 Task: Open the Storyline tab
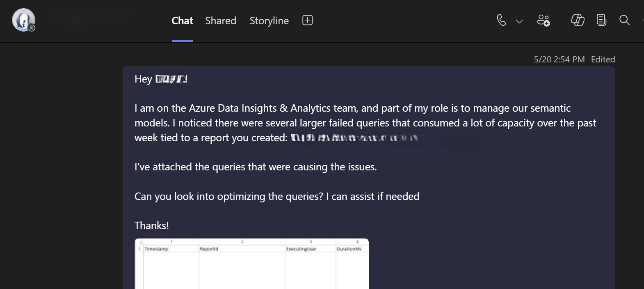[x=269, y=21]
